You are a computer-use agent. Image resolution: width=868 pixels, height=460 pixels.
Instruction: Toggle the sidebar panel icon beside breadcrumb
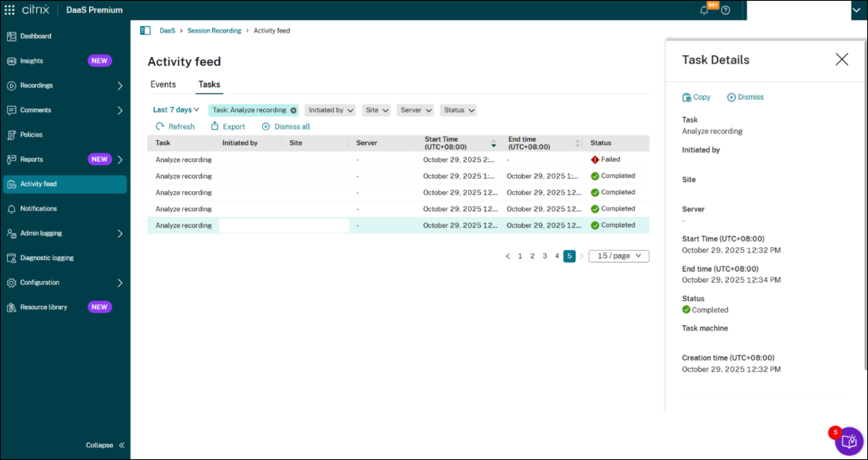click(145, 30)
